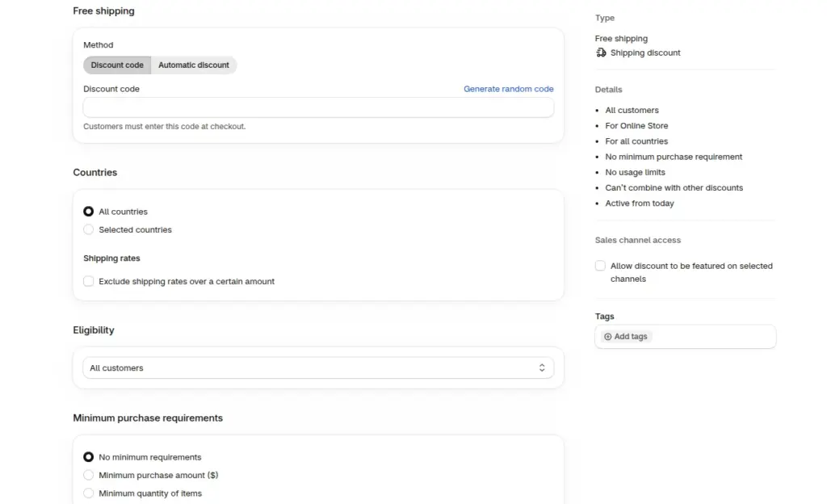Click 'Customers must enter this code at checkout.' text

pos(165,127)
